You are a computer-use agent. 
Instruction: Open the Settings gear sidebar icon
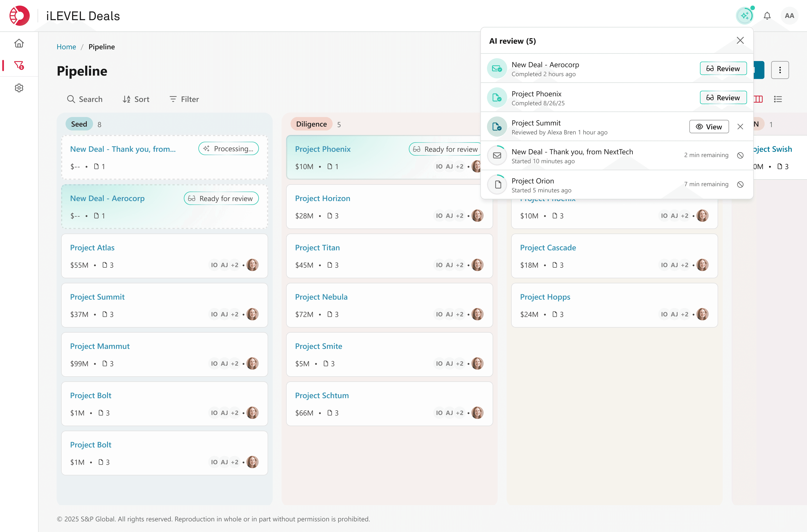(19, 88)
